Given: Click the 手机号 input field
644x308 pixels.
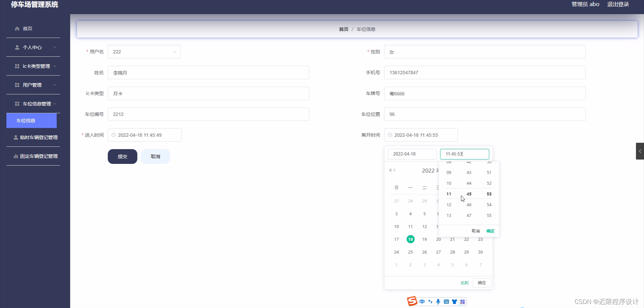Looking at the screenshot, I should pos(485,73).
